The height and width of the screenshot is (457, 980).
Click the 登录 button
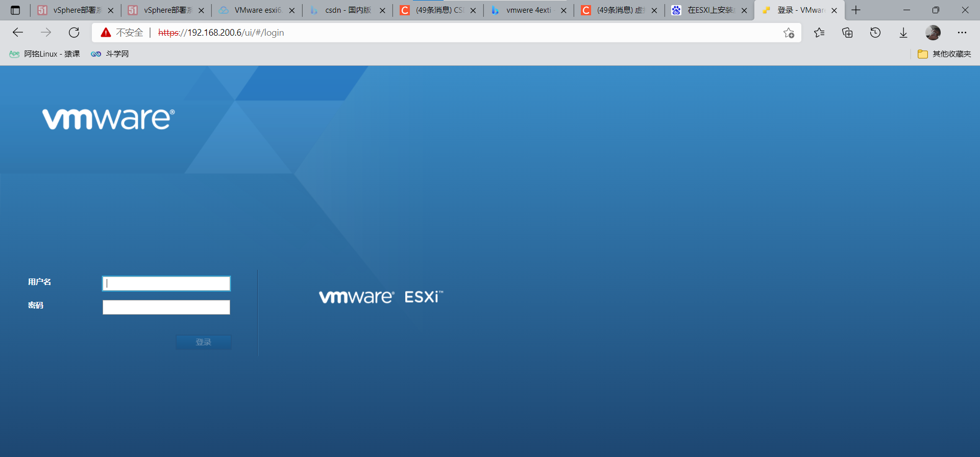[x=204, y=342]
